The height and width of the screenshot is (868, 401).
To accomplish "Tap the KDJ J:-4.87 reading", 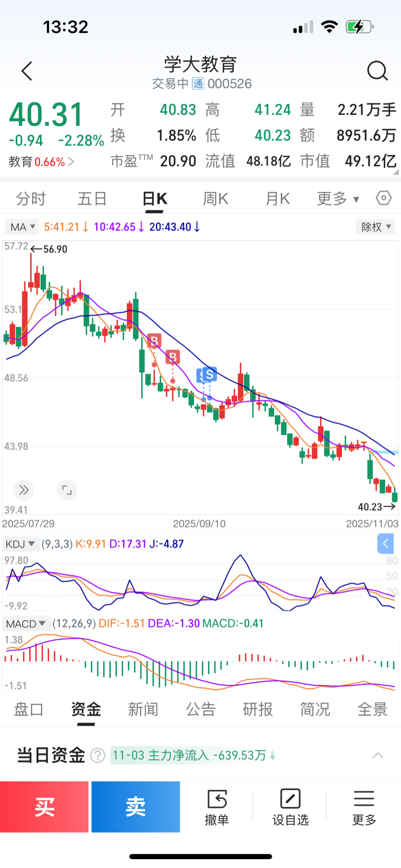I will (x=167, y=544).
